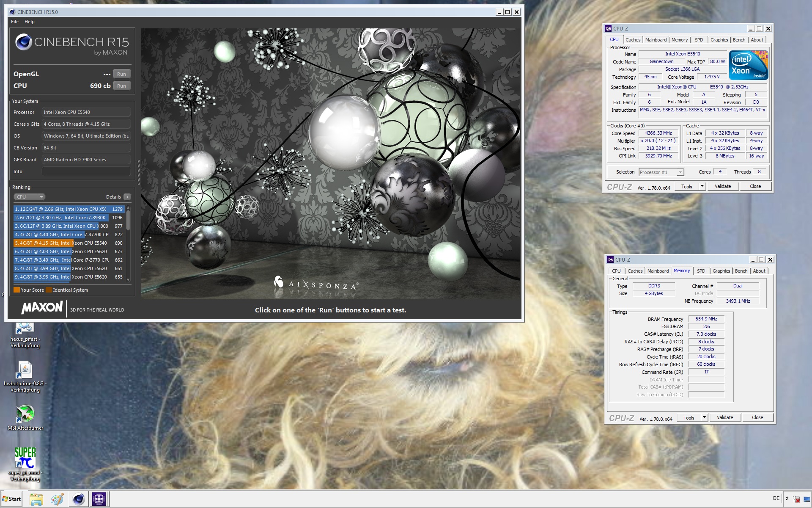This screenshot has width=812, height=508.
Task: Click the Your Score orange swatch
Action: (16, 290)
